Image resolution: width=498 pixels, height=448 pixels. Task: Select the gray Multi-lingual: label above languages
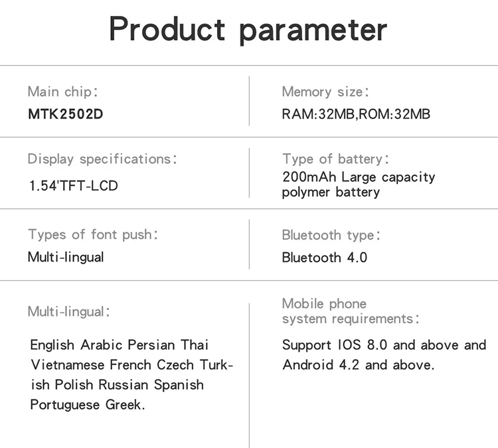[69, 311]
